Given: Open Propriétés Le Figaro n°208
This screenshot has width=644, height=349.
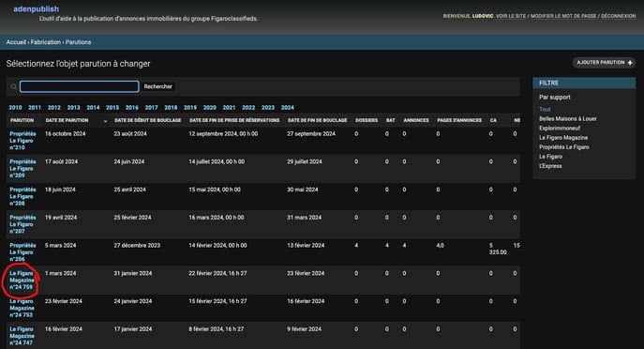Looking at the screenshot, I should click(x=22, y=196).
